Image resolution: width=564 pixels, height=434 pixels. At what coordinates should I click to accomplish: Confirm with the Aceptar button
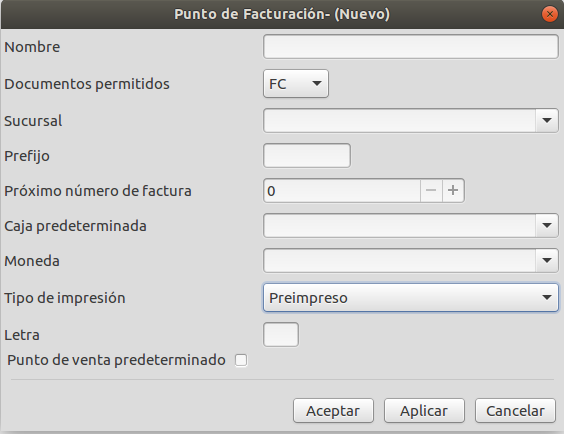(333, 411)
